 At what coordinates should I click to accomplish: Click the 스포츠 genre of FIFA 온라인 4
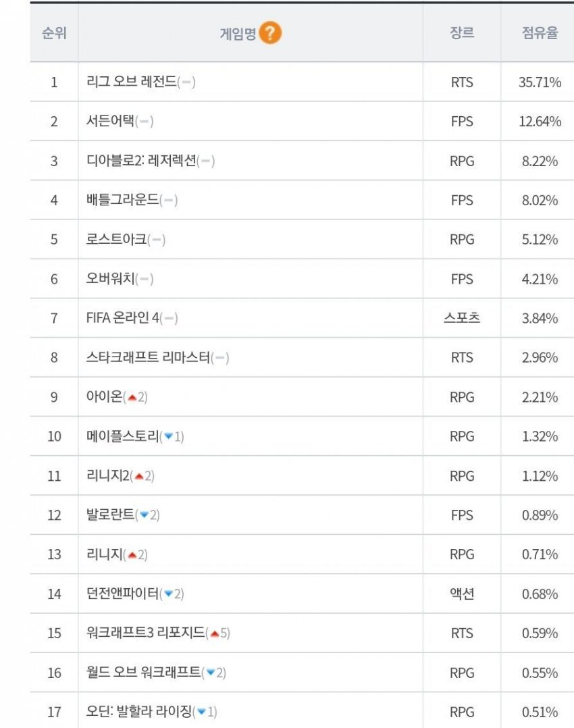point(462,318)
